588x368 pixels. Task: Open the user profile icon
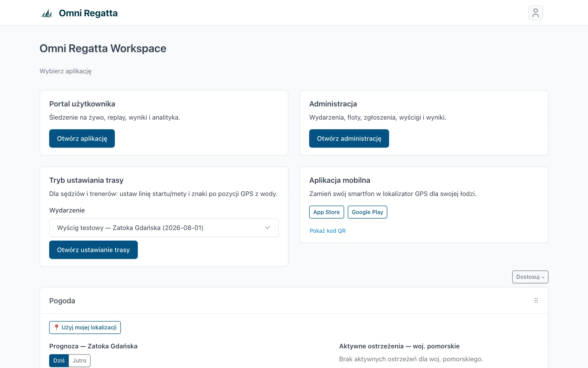[x=535, y=13]
